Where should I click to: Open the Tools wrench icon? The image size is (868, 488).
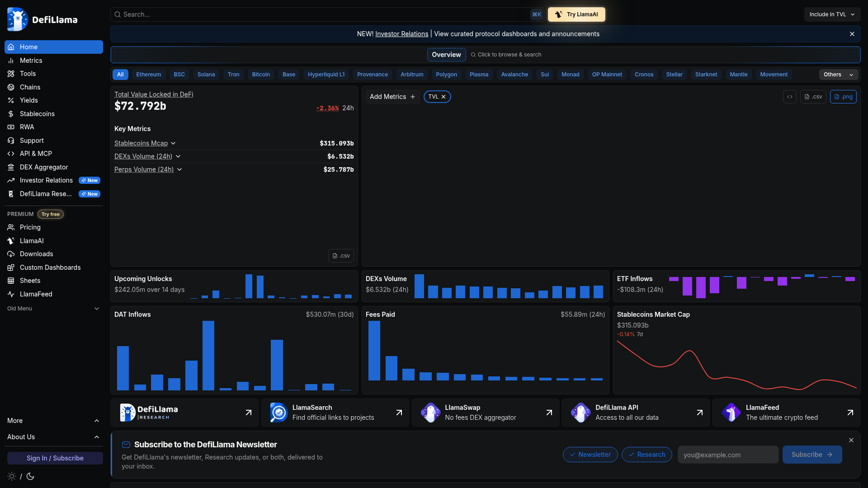[11, 74]
